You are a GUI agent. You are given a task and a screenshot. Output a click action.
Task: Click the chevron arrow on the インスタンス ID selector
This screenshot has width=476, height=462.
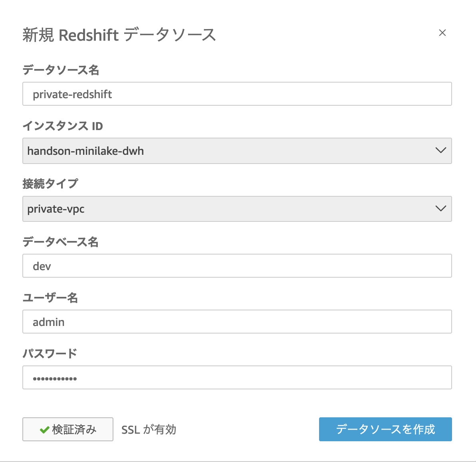point(440,150)
